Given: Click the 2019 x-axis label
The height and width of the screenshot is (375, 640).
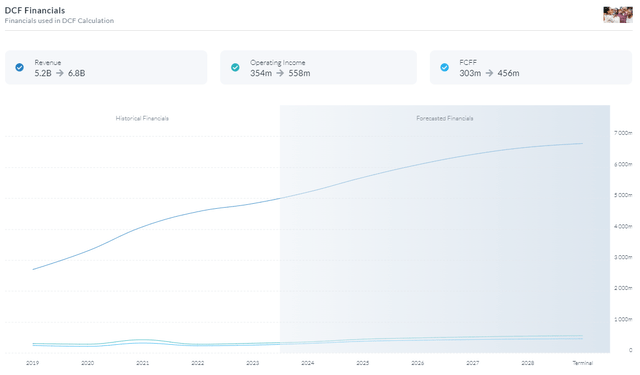Looking at the screenshot, I should pyautogui.click(x=33, y=363).
